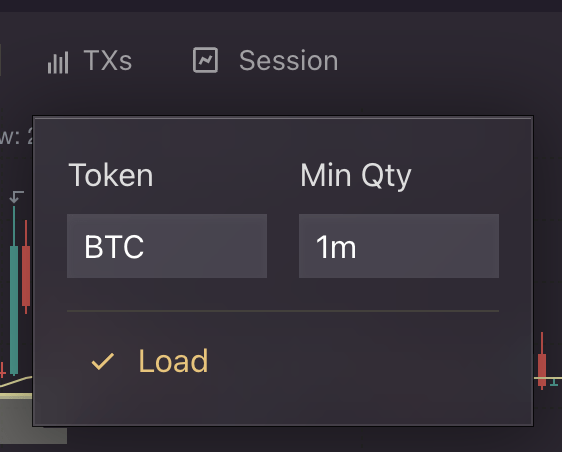This screenshot has width=562, height=452.
Task: Focus the Token input containing BTC
Action: (167, 246)
